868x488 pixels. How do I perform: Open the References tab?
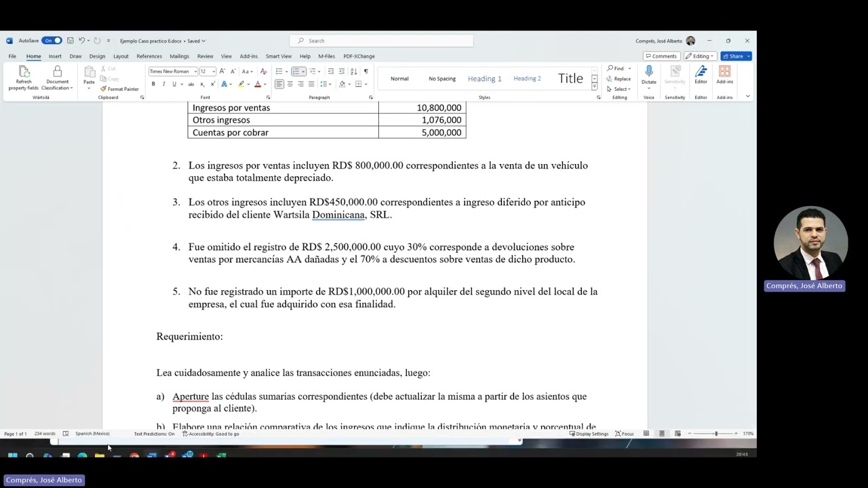tap(149, 56)
